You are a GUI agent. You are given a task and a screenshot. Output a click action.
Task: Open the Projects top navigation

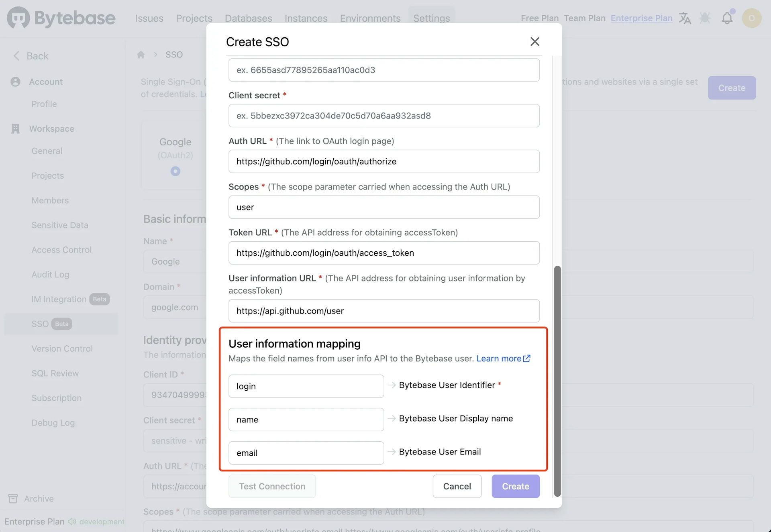click(194, 18)
